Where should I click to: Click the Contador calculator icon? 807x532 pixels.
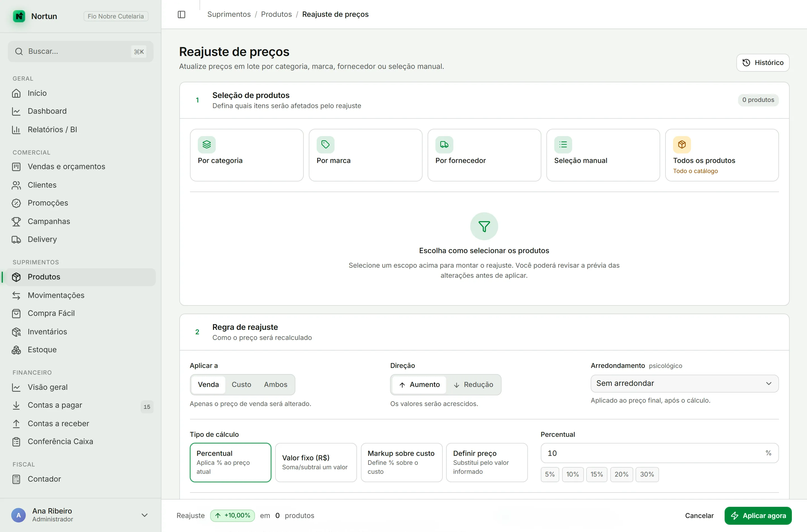click(16, 479)
